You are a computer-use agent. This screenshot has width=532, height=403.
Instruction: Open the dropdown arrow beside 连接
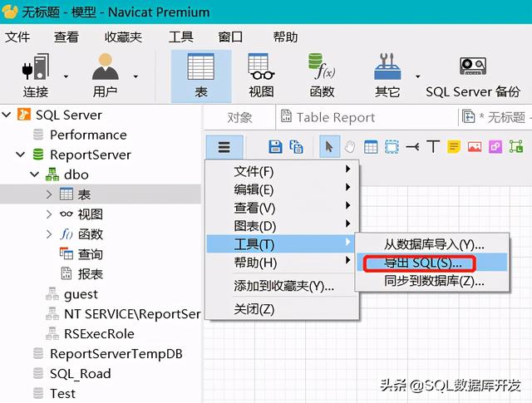[x=66, y=76]
